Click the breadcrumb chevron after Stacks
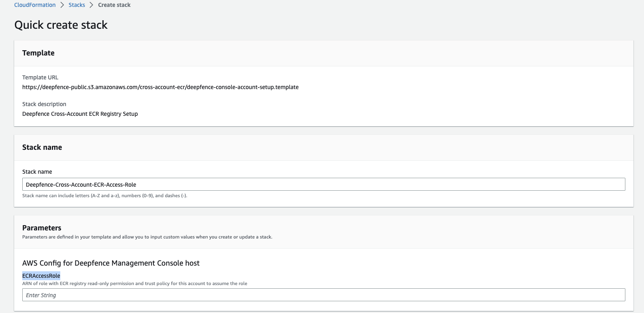Image resolution: width=644 pixels, height=313 pixels. (x=91, y=5)
